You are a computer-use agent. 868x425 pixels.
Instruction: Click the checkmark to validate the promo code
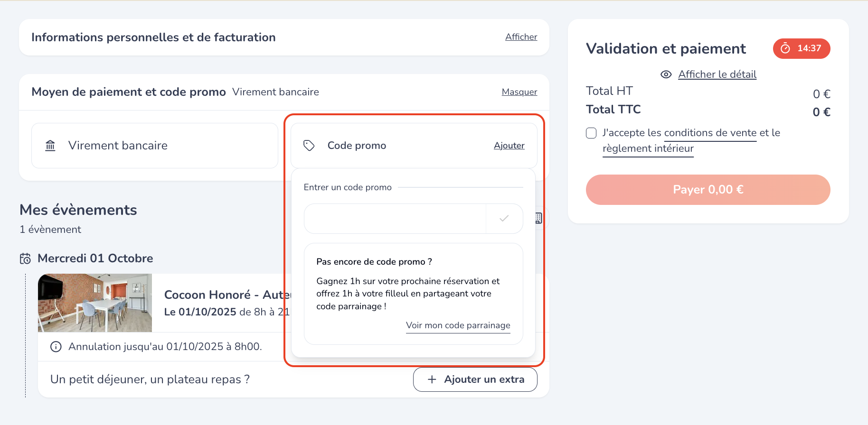[504, 219]
